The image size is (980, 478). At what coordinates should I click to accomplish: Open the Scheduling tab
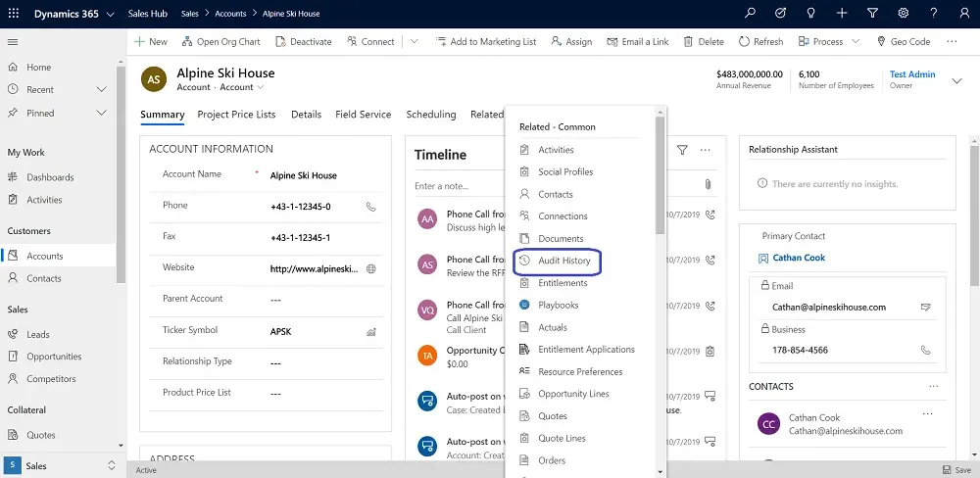430,115
